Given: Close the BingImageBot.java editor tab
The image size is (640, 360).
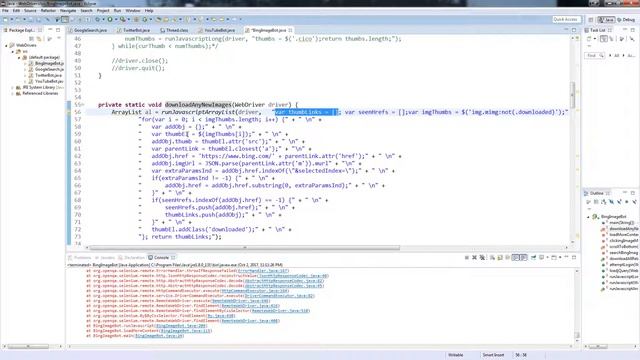Looking at the screenshot, I should tap(290, 30).
